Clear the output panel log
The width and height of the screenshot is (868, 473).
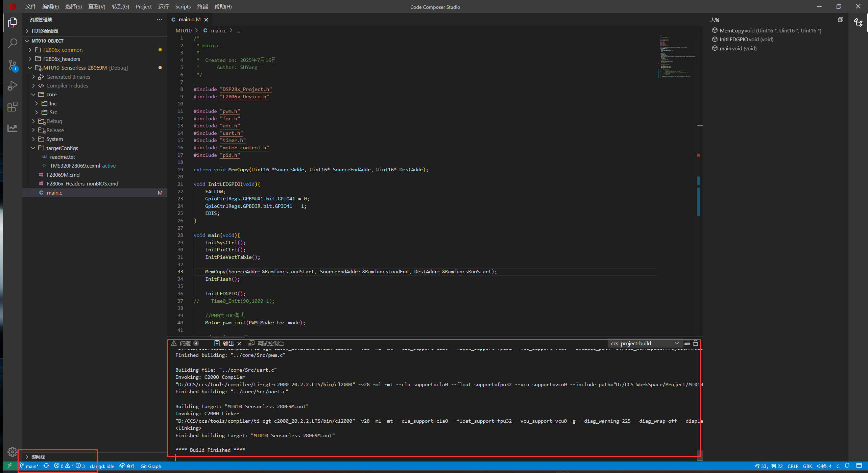pyautogui.click(x=687, y=343)
